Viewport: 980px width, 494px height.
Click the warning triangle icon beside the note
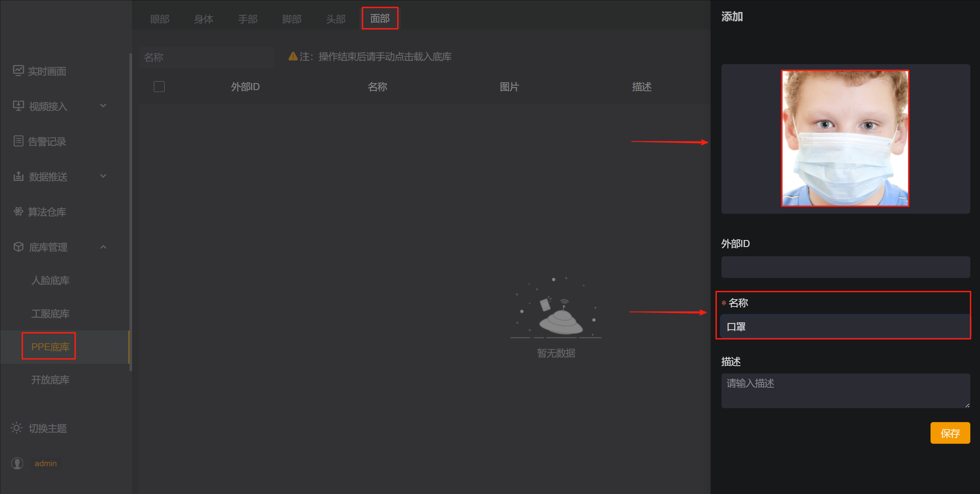293,56
